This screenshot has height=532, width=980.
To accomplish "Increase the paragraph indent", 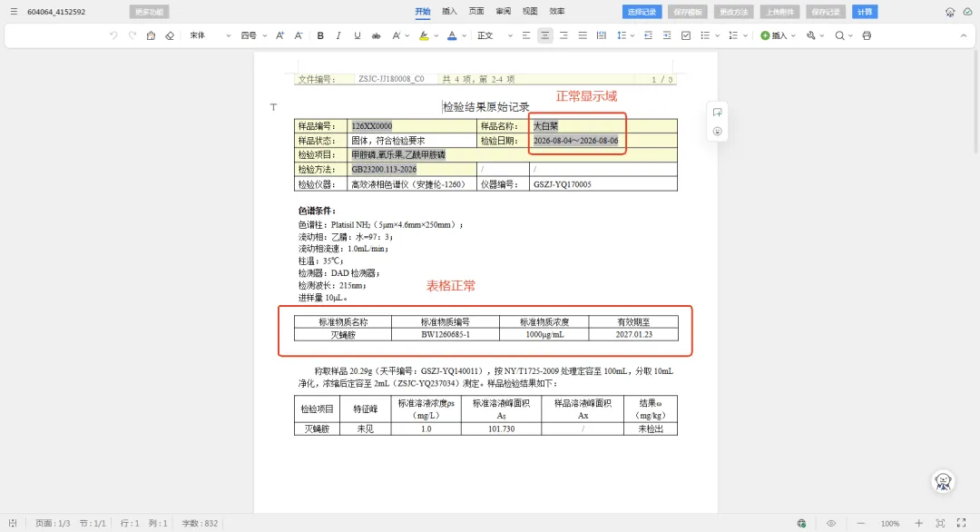I will [667, 35].
